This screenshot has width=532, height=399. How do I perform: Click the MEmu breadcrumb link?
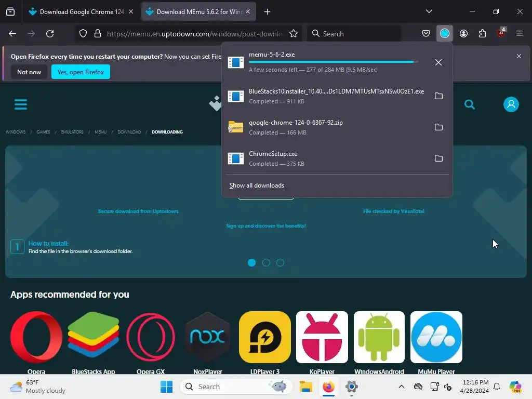point(101,132)
